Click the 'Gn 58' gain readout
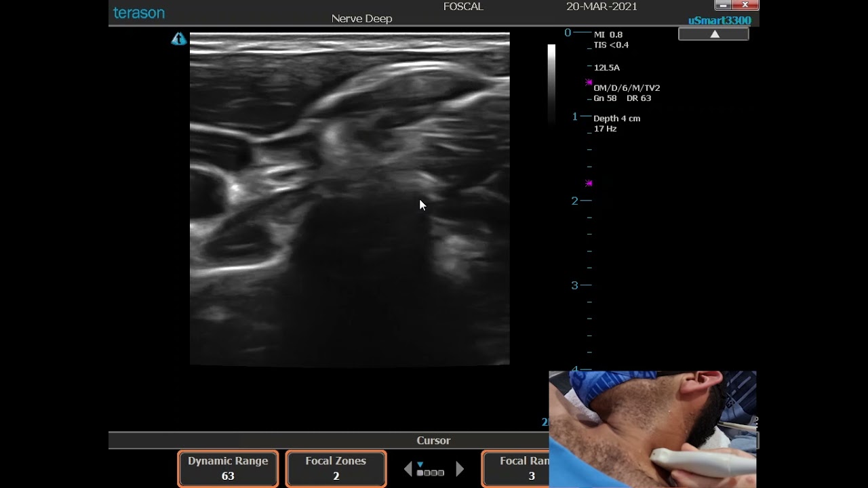The image size is (868, 488). tap(606, 98)
